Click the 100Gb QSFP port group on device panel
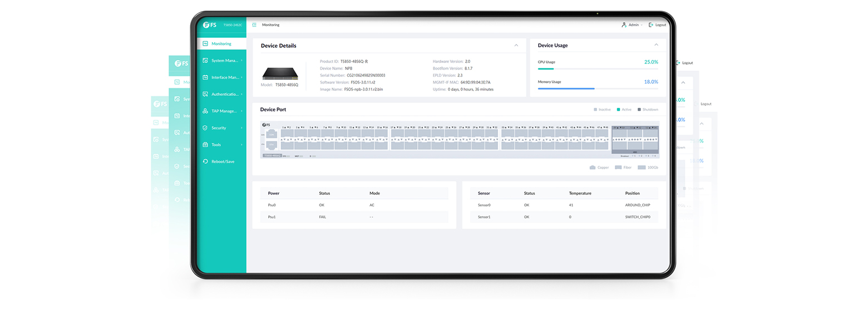This screenshot has height=310, width=868. [x=635, y=139]
